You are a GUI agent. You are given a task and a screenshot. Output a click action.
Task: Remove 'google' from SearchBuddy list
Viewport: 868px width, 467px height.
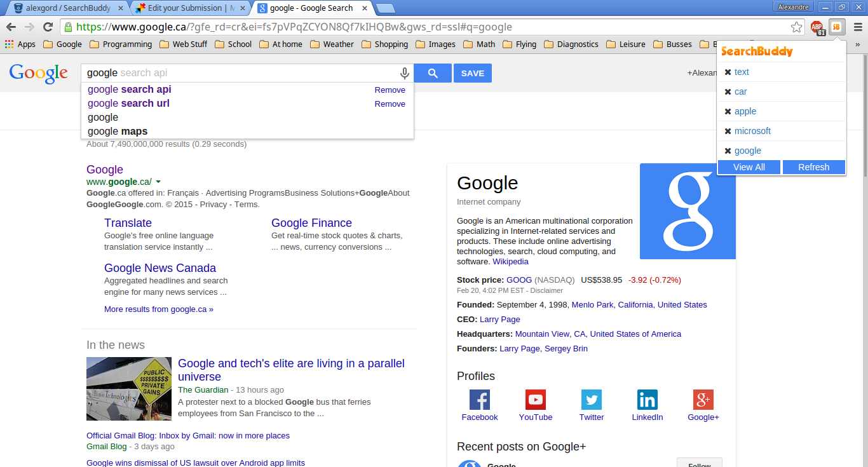(x=728, y=151)
